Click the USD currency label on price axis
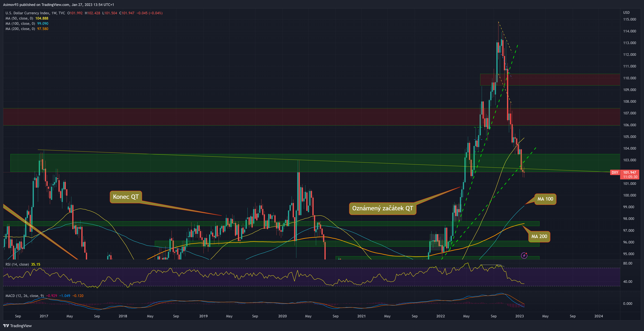This screenshot has height=331, width=644. coord(626,13)
